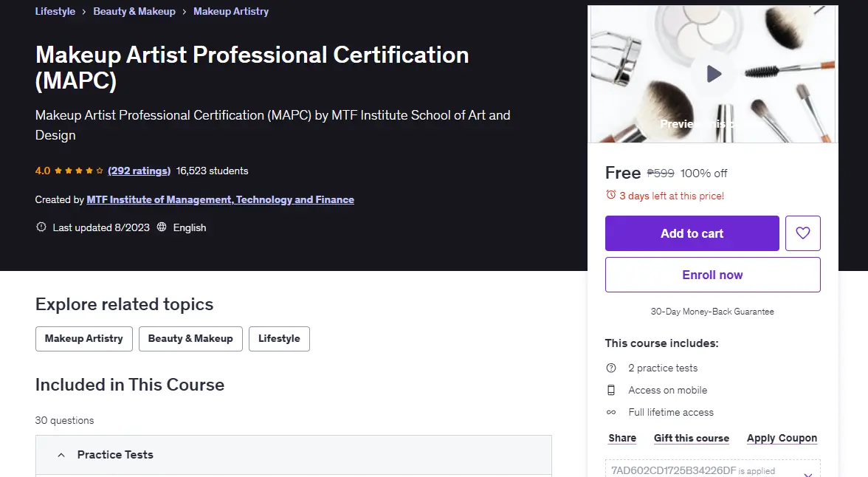868x477 pixels.
Task: Add course to wishlist heart icon
Action: pyautogui.click(x=803, y=233)
